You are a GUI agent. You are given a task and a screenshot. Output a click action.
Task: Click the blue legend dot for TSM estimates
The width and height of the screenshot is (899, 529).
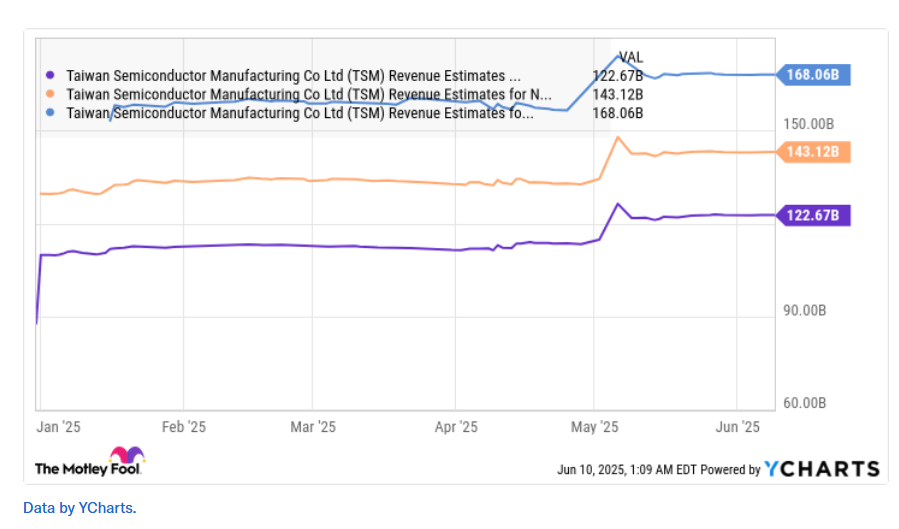(50, 112)
